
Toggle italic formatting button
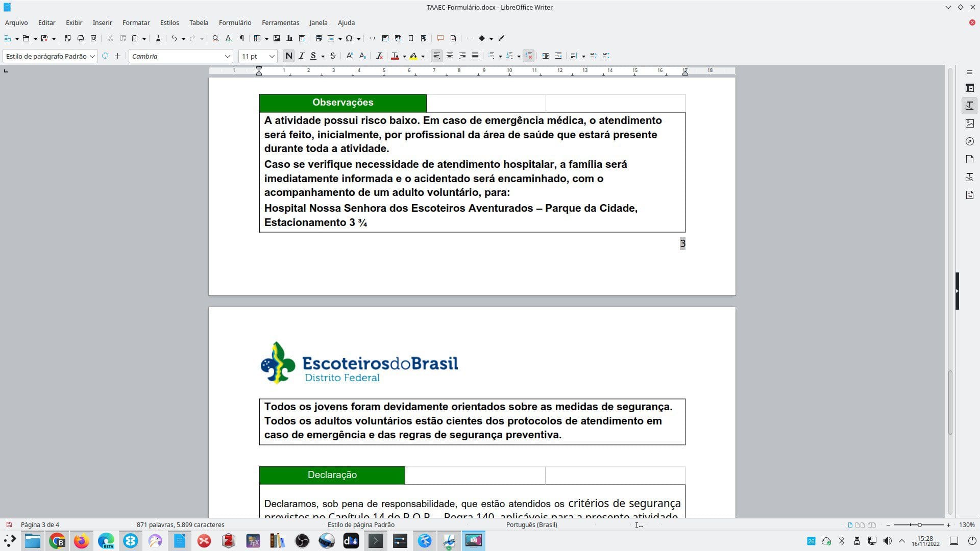[301, 56]
